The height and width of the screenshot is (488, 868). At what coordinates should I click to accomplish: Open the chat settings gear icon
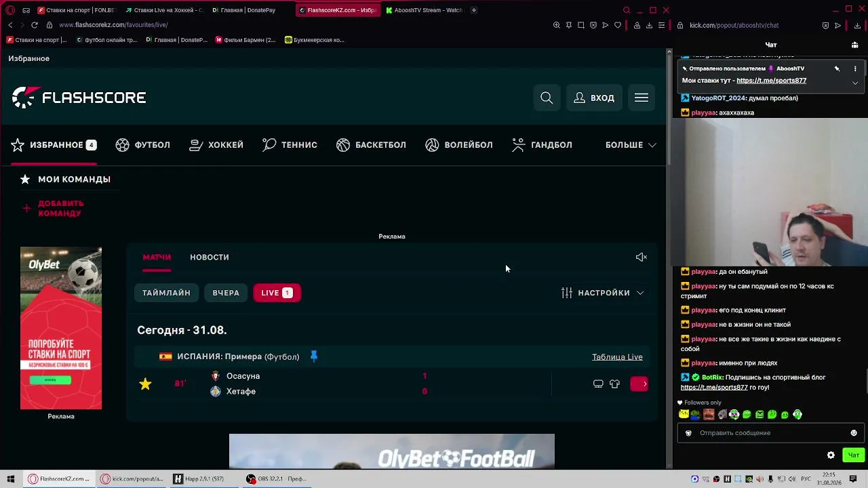831,455
